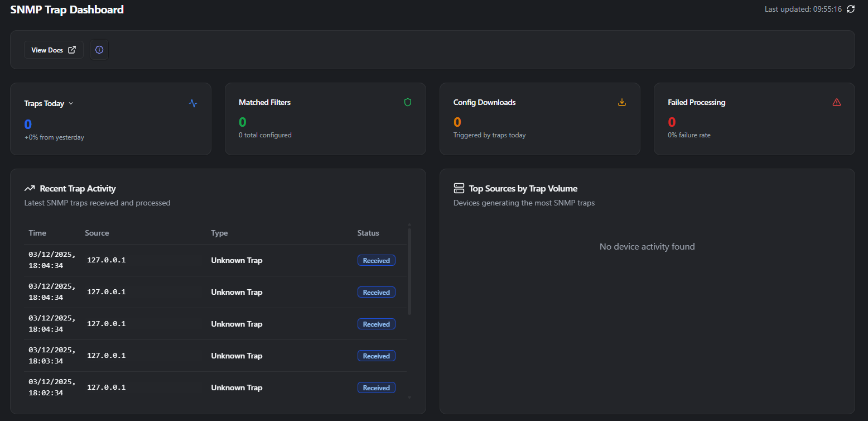Click the Status column header
868x421 pixels.
[368, 233]
